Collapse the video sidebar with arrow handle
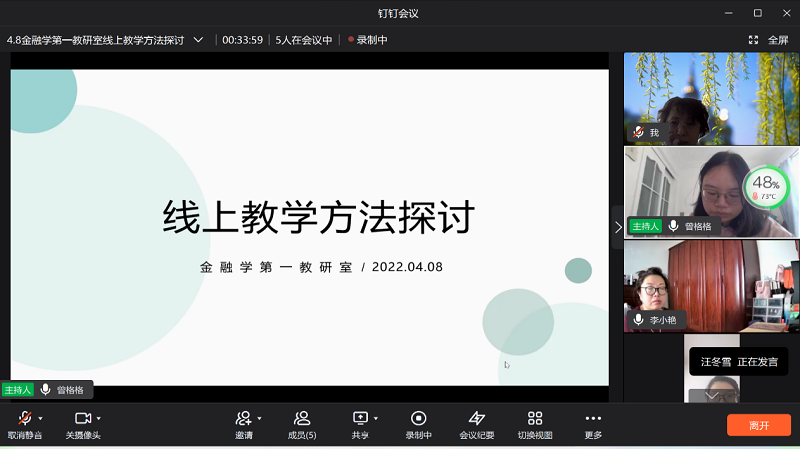Image resolution: width=800 pixels, height=449 pixels. click(617, 227)
